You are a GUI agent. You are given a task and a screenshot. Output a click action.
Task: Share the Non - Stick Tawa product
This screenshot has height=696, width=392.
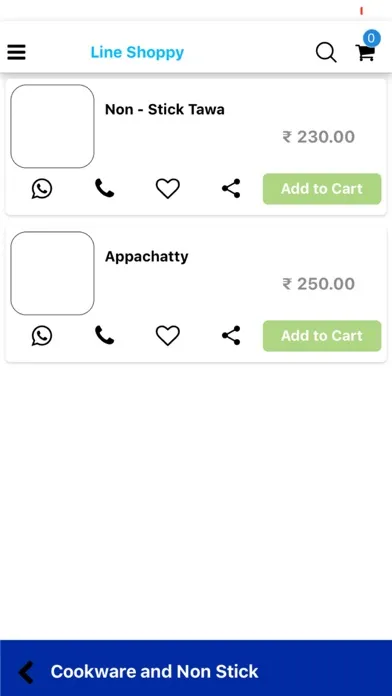coord(231,189)
